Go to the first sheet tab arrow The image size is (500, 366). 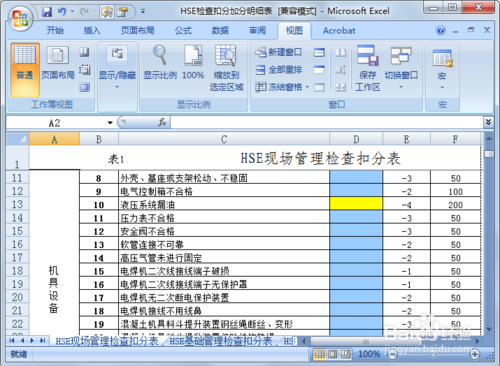pyautogui.click(x=12, y=341)
